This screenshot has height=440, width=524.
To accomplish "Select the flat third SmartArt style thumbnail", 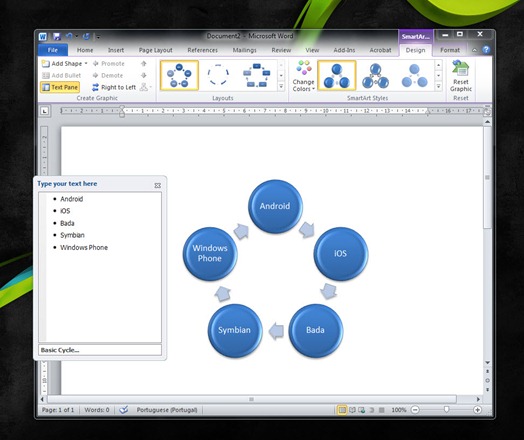I will point(414,76).
